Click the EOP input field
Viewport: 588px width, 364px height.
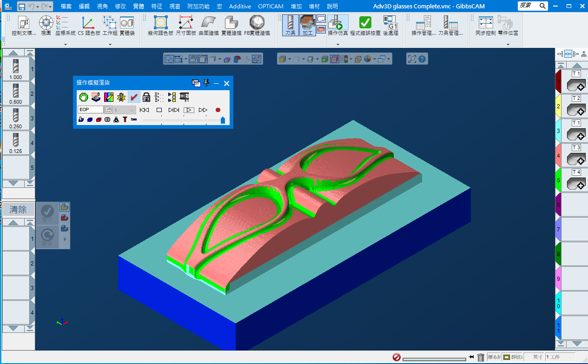point(91,110)
